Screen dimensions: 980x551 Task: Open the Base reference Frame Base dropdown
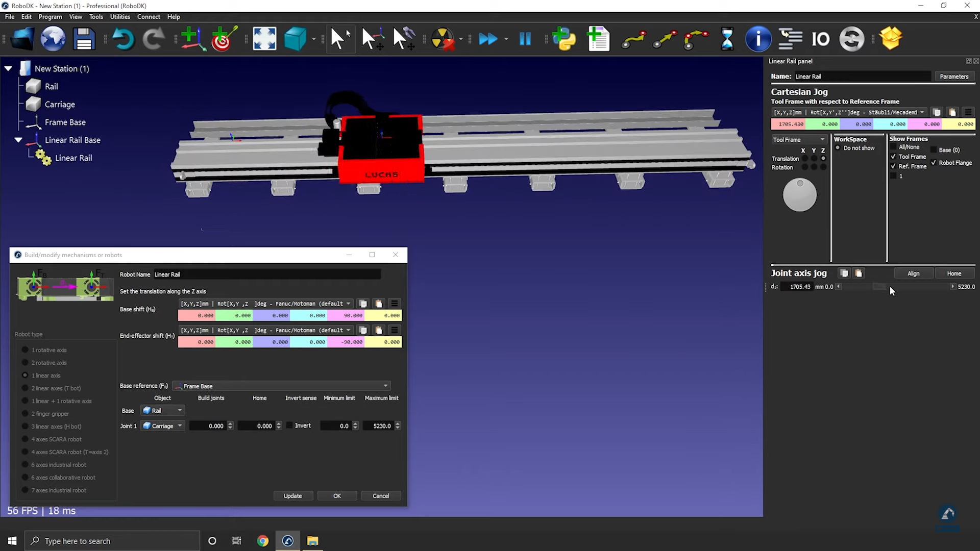tap(282, 386)
